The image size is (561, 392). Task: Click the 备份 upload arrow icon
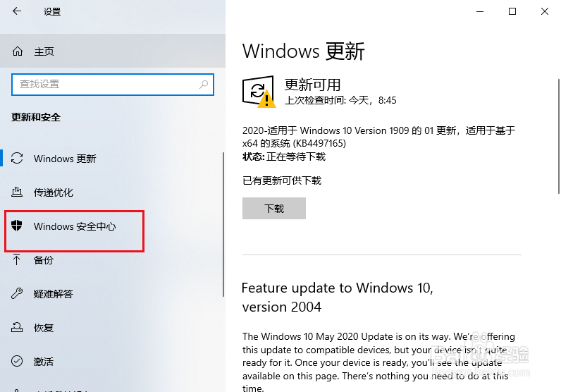[16, 259]
